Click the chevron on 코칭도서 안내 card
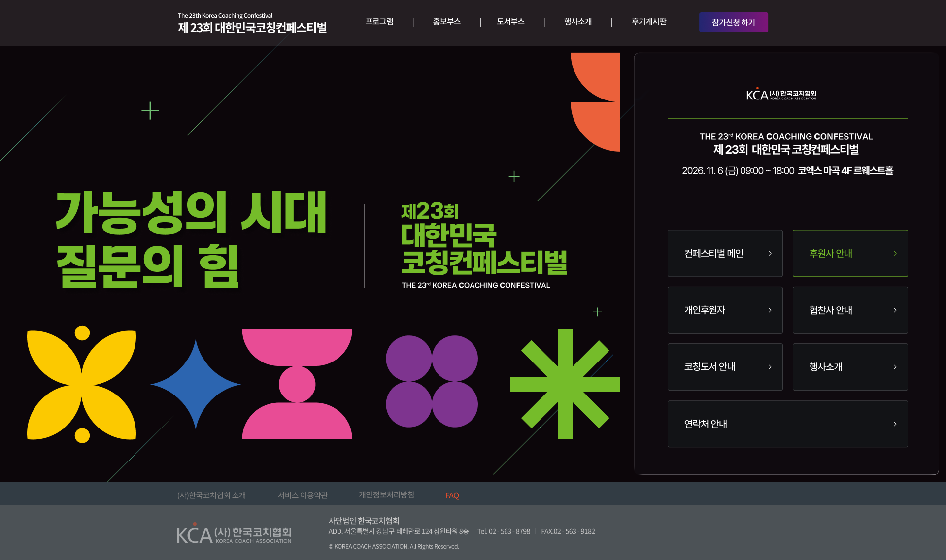The image size is (946, 560). coord(770,367)
